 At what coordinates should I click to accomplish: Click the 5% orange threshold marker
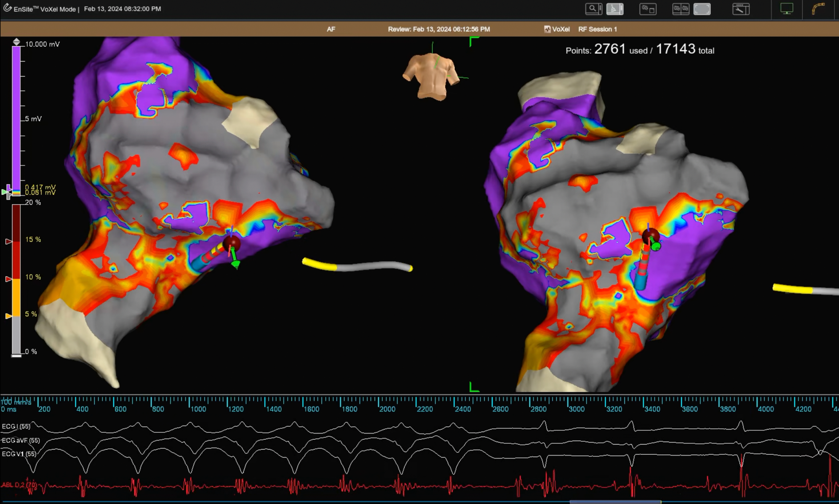pyautogui.click(x=9, y=316)
